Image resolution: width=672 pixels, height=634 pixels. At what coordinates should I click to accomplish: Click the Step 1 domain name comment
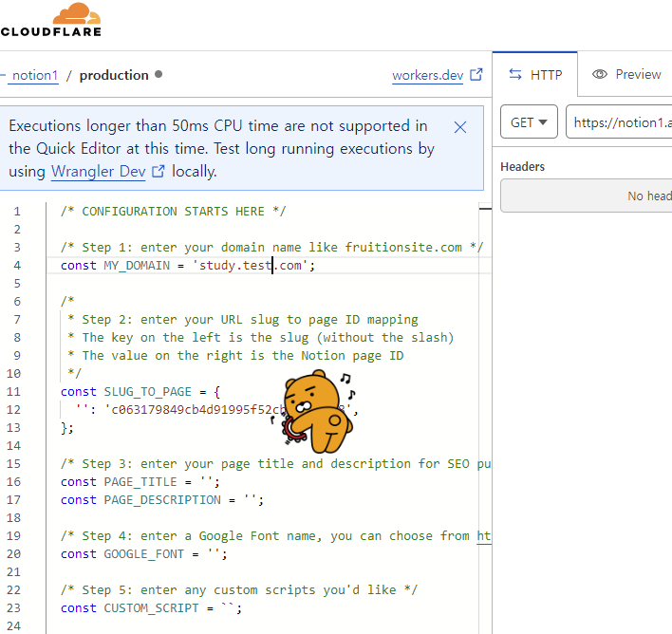click(x=271, y=248)
